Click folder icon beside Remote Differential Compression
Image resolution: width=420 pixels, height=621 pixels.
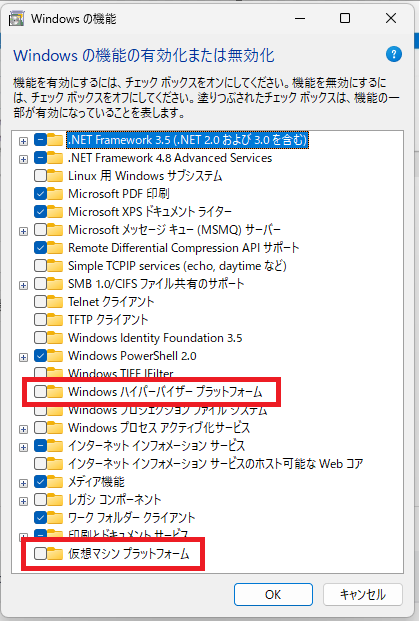55,248
